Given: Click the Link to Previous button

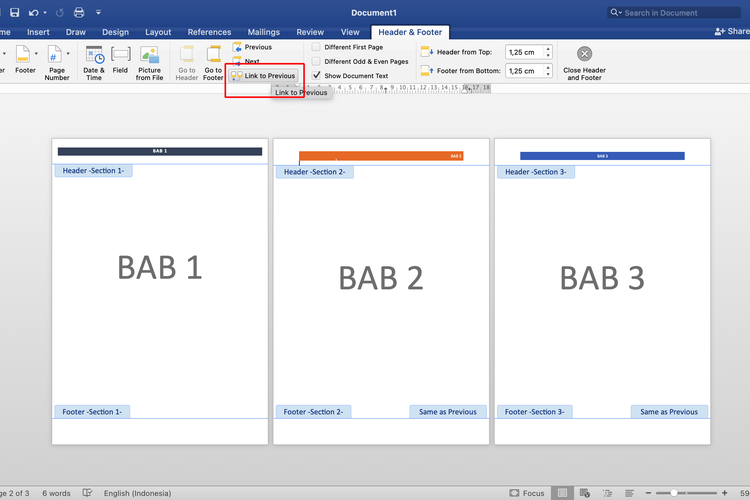Looking at the screenshot, I should [x=264, y=76].
